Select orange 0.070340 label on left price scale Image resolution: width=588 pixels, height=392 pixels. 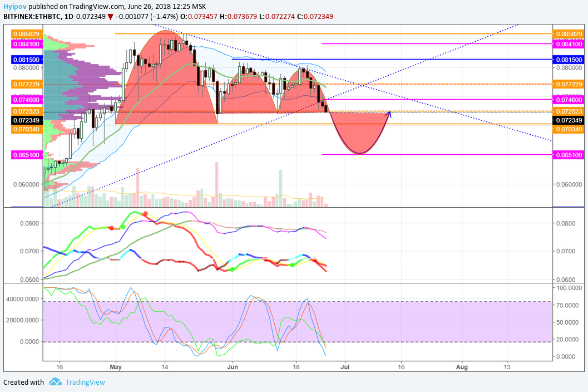(x=26, y=129)
